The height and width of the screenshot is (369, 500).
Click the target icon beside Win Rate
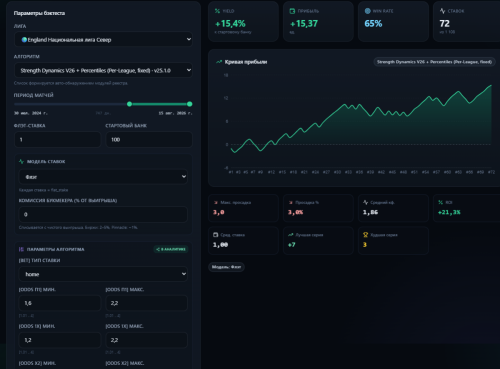[x=367, y=11]
